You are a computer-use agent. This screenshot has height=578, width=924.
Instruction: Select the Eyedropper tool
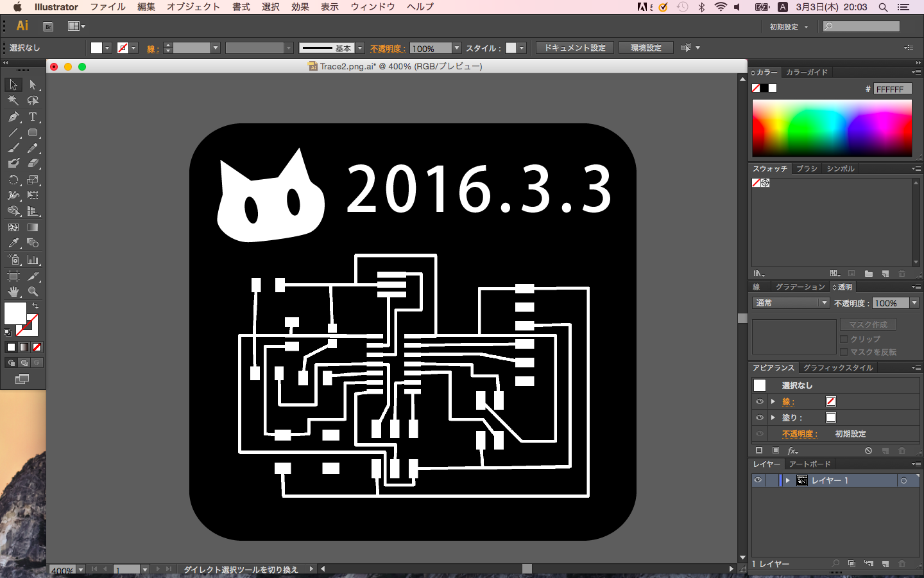tap(13, 243)
